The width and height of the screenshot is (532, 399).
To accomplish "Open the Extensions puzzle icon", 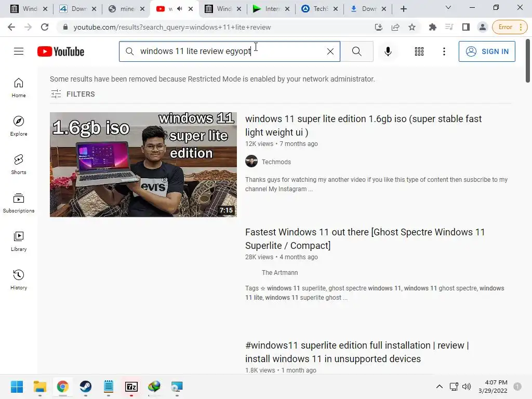I will (432, 27).
